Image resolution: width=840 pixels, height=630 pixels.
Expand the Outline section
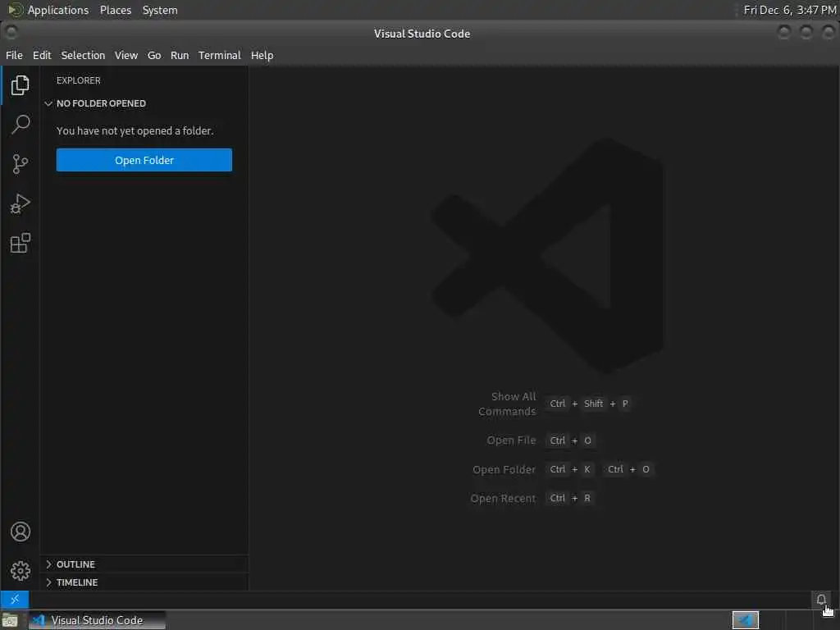pos(144,564)
